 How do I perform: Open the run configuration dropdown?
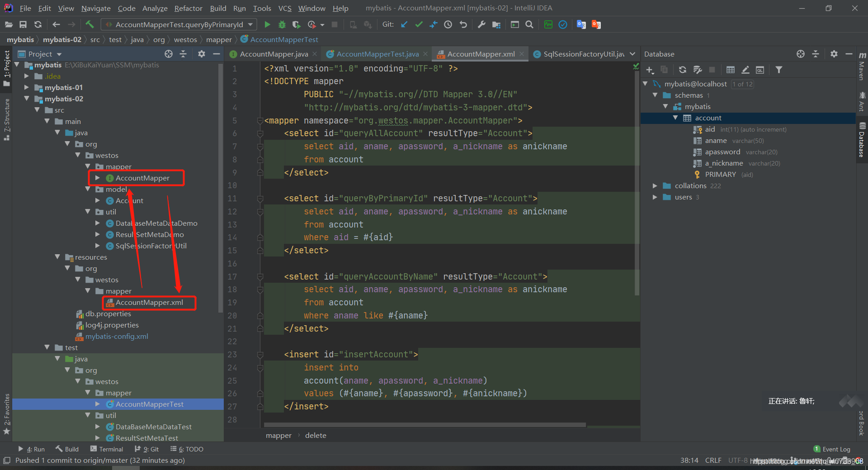[179, 24]
